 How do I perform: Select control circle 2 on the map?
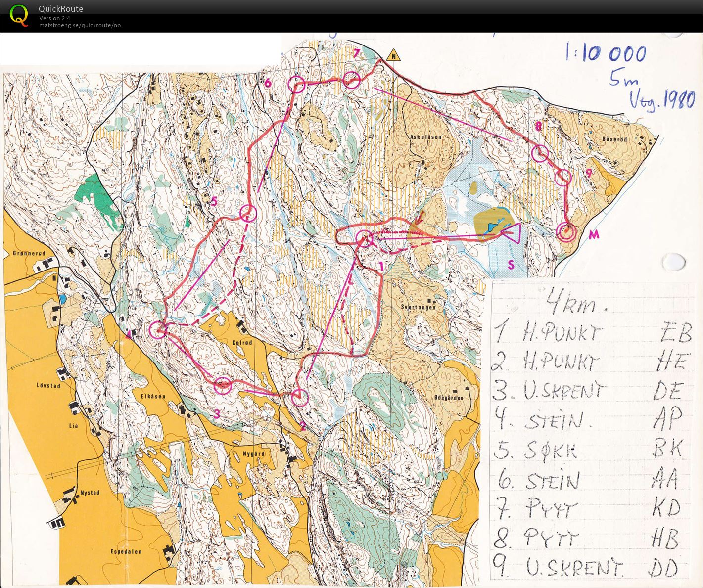pos(299,397)
